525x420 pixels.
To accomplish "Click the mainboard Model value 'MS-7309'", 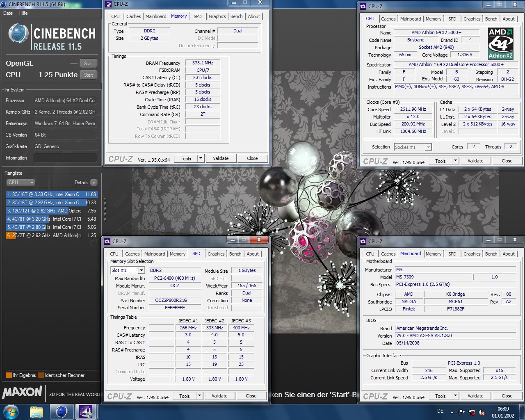I will coord(434,277).
